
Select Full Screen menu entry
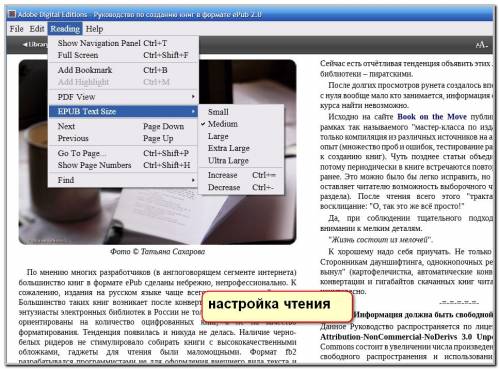124,55
